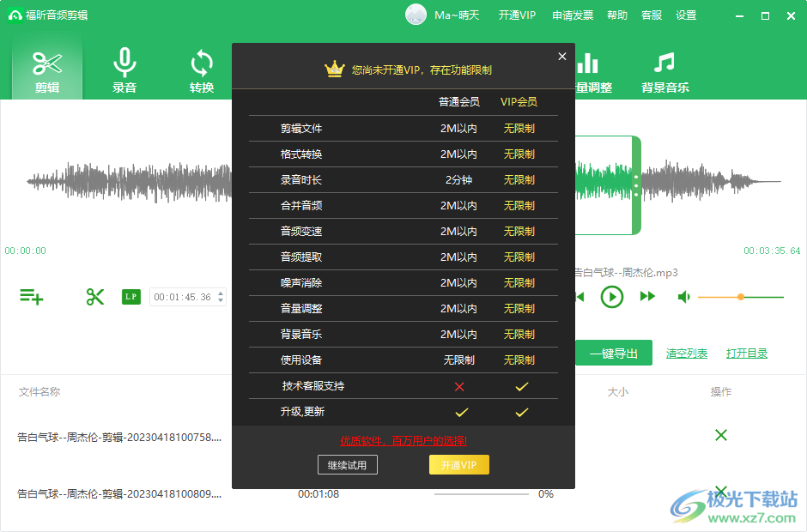
Task: Close the VIP limitation dialog
Action: coord(562,56)
